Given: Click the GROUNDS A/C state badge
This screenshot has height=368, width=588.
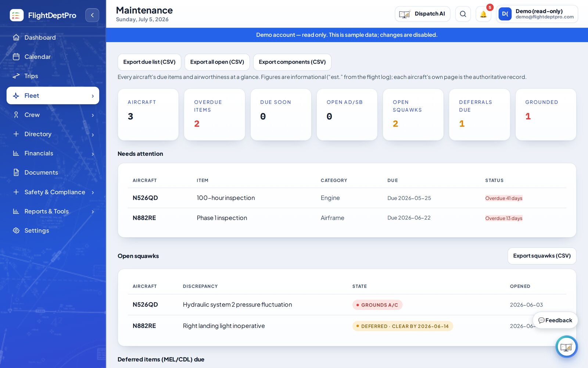Looking at the screenshot, I should (377, 305).
